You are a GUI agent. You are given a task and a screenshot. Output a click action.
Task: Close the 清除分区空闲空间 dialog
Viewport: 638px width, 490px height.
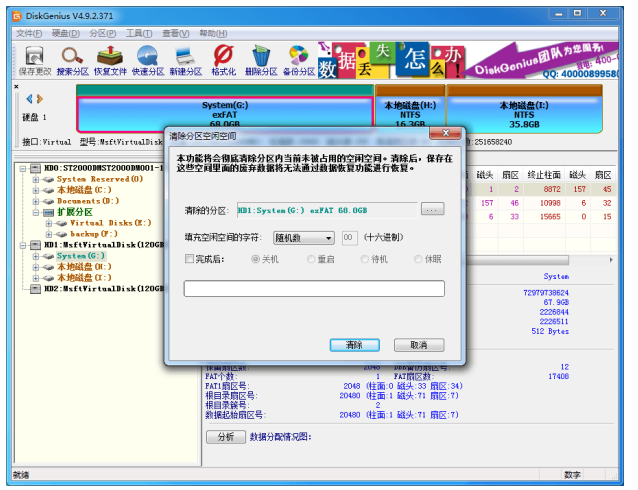[x=446, y=133]
